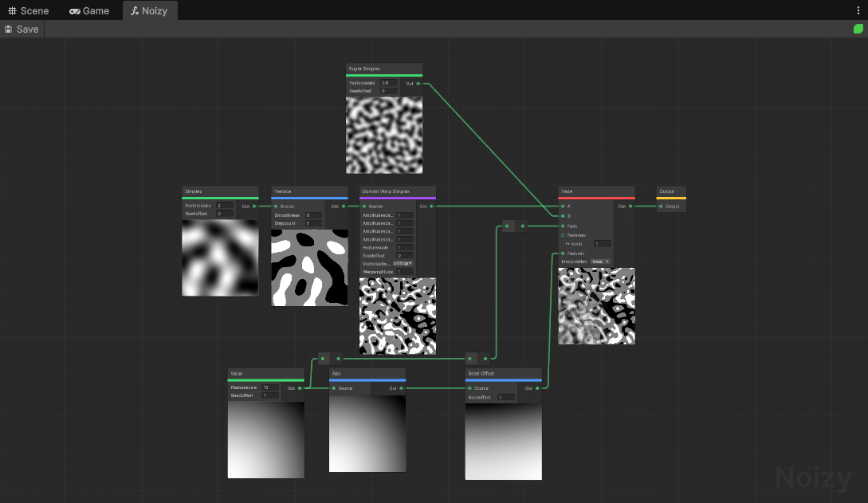Click the Out port of the Terrace node
Image resolution: width=868 pixels, height=503 pixels.
coord(344,206)
